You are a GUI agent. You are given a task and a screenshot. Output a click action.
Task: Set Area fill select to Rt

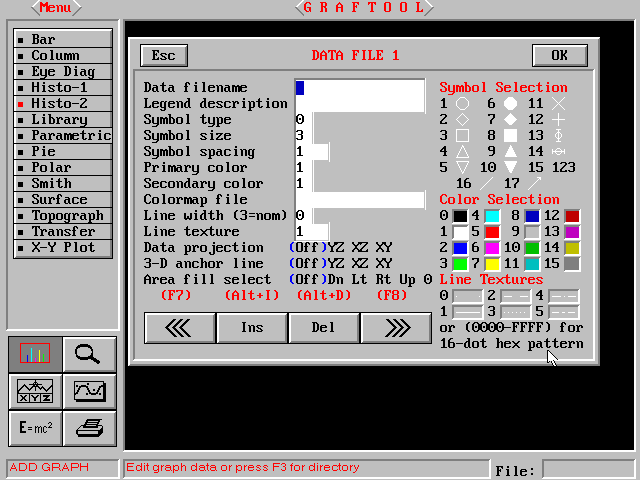pos(384,280)
